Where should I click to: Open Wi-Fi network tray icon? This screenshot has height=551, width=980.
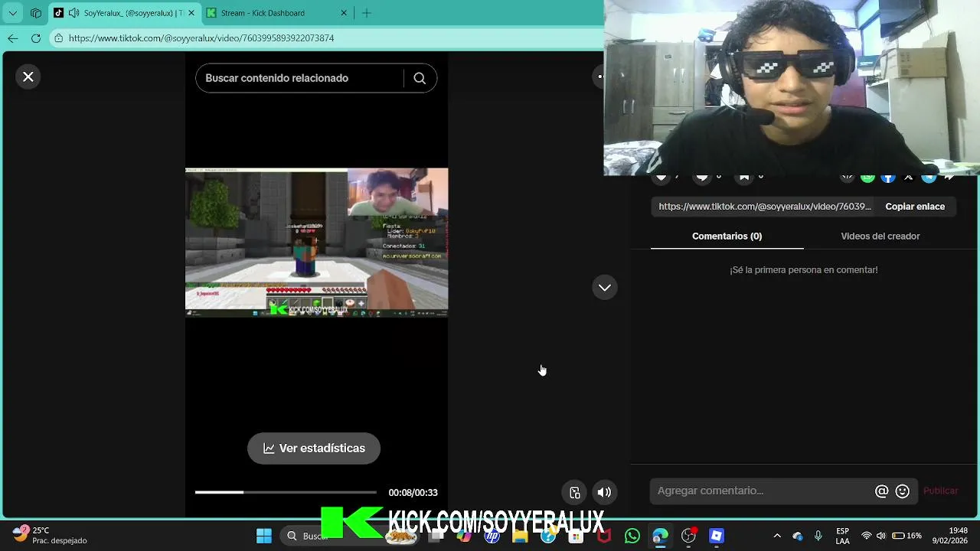click(867, 536)
